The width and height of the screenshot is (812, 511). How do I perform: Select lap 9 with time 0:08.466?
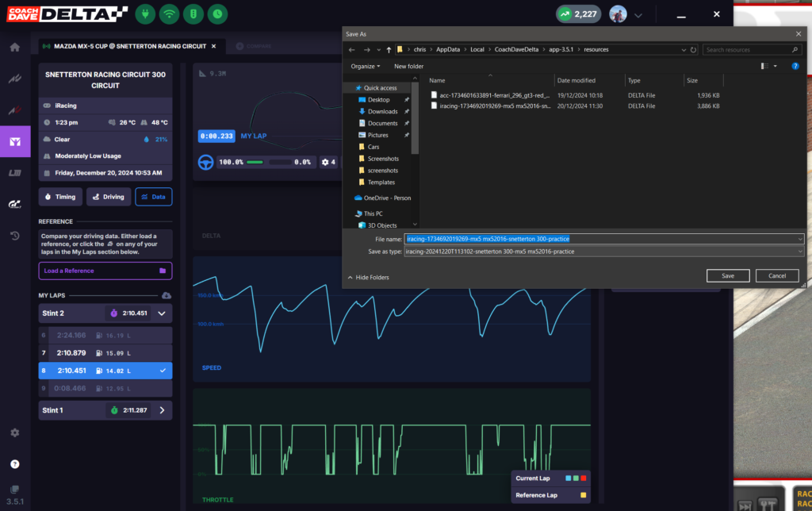pyautogui.click(x=105, y=388)
